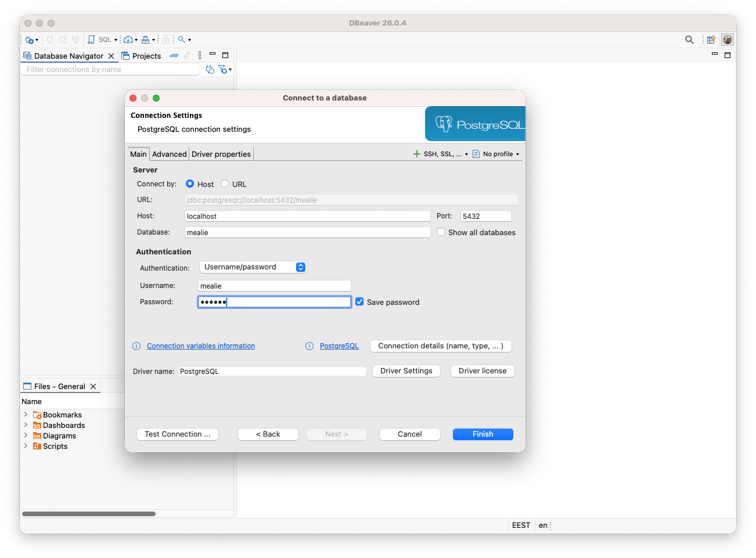Screen dimensions: 756x558
Task: Expand the Bookmarks folder
Action: point(26,415)
